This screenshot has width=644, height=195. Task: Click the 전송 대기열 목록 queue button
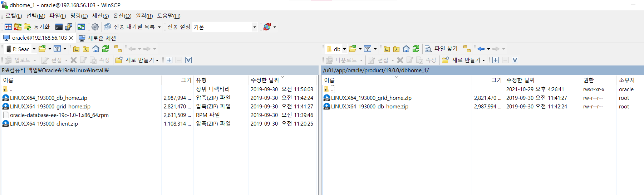(129, 27)
